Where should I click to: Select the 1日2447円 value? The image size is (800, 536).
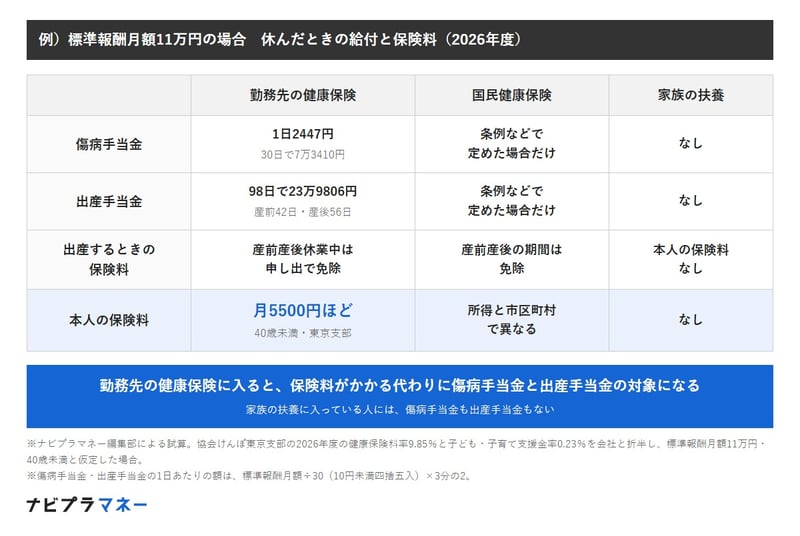point(303,134)
